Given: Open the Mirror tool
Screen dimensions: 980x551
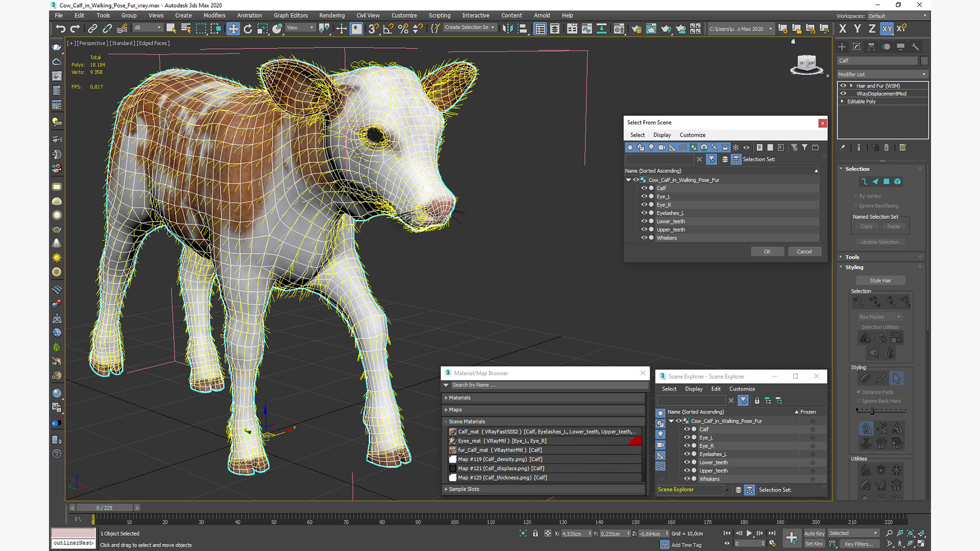Looking at the screenshot, I should coord(507,29).
